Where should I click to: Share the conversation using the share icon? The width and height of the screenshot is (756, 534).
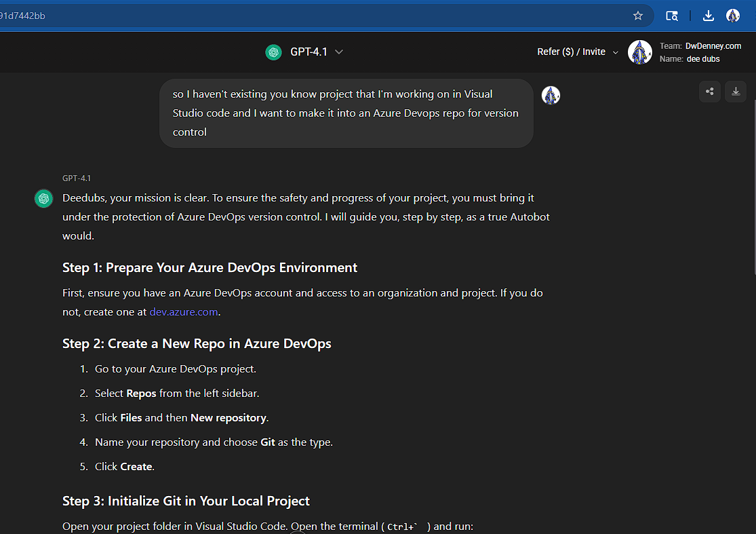point(710,92)
